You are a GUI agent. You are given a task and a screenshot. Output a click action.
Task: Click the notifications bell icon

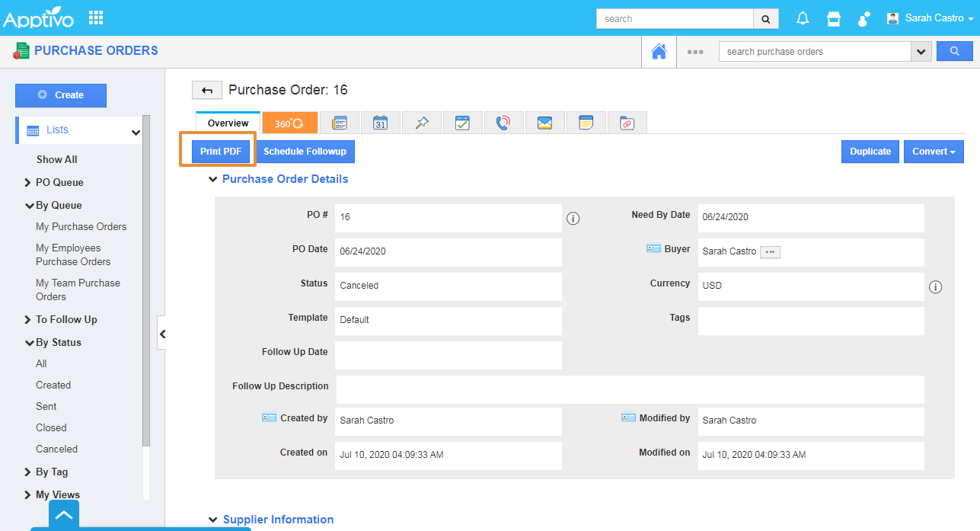(x=803, y=18)
